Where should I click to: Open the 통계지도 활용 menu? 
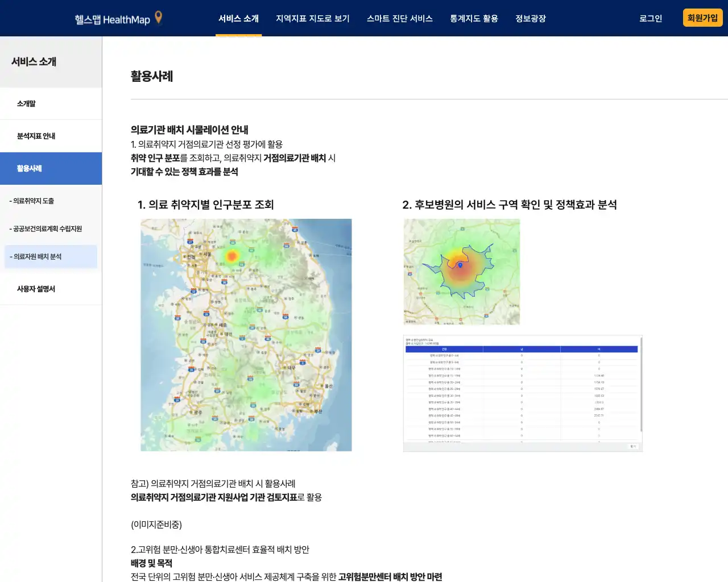tap(474, 18)
